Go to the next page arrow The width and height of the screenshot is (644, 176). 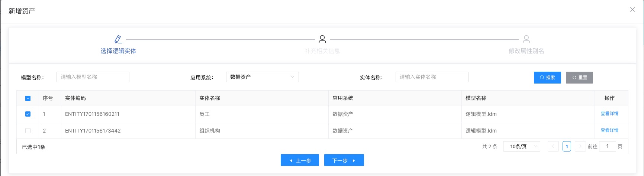pos(580,146)
